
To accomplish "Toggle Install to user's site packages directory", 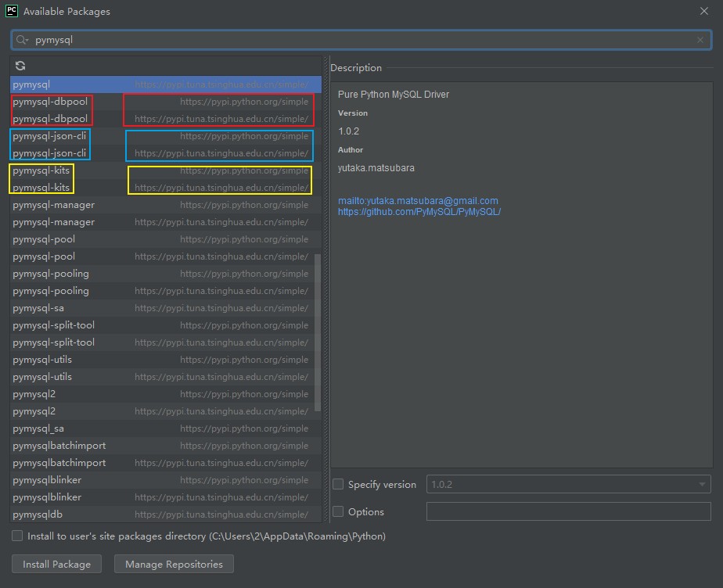I will point(17,536).
